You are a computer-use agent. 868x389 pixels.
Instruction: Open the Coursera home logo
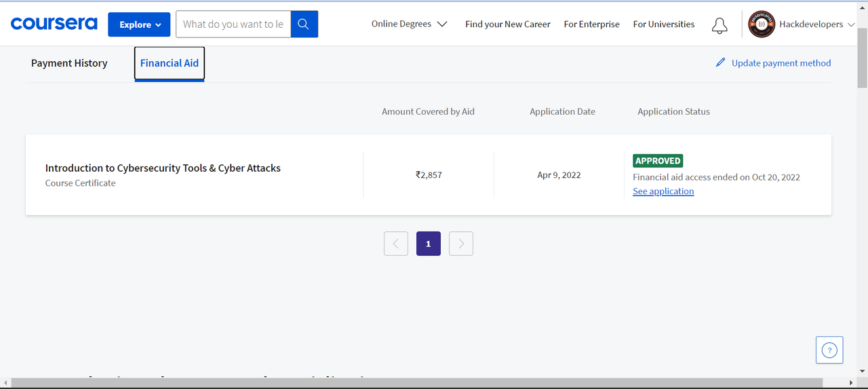pos(54,24)
